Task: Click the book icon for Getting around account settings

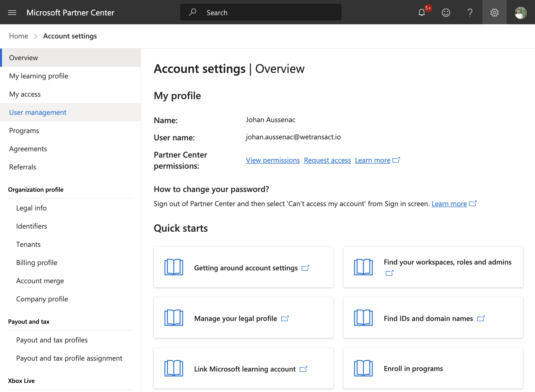Action: click(x=174, y=267)
